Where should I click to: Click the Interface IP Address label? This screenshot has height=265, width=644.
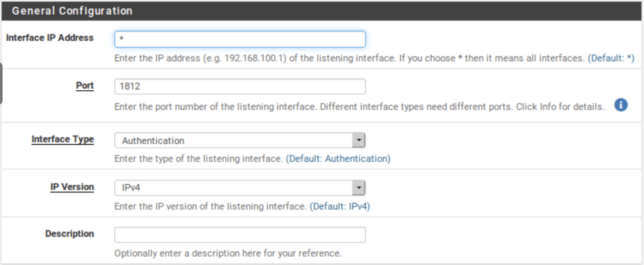click(50, 38)
